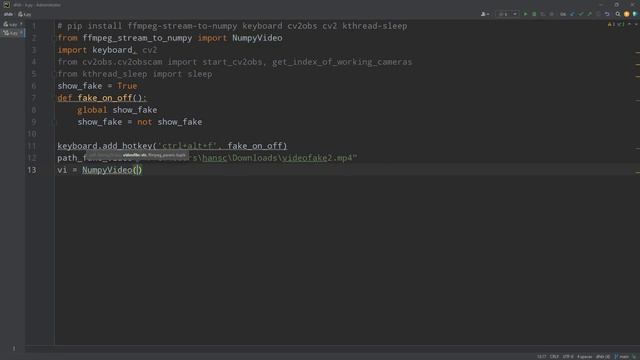Click the green Run button in the toolbar

pyautogui.click(x=525, y=14)
